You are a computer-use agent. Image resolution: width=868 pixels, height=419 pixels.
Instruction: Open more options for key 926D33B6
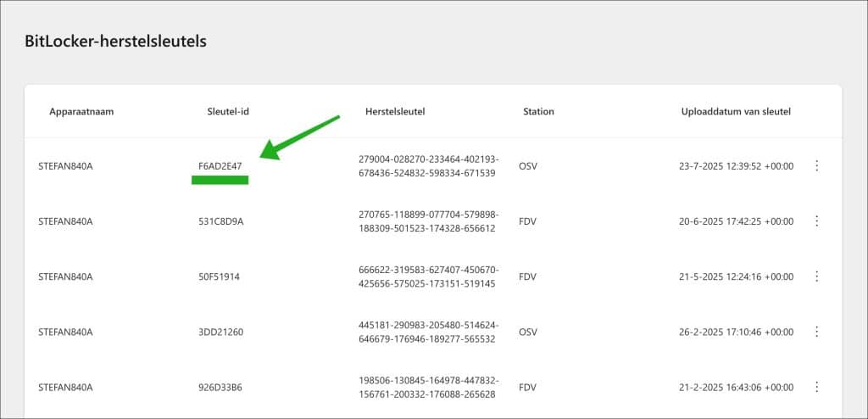[816, 387]
